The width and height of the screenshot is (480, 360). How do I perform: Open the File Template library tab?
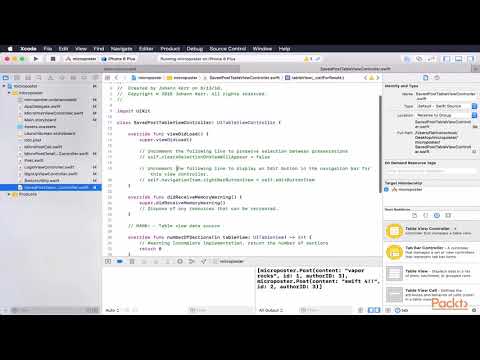(x=414, y=216)
